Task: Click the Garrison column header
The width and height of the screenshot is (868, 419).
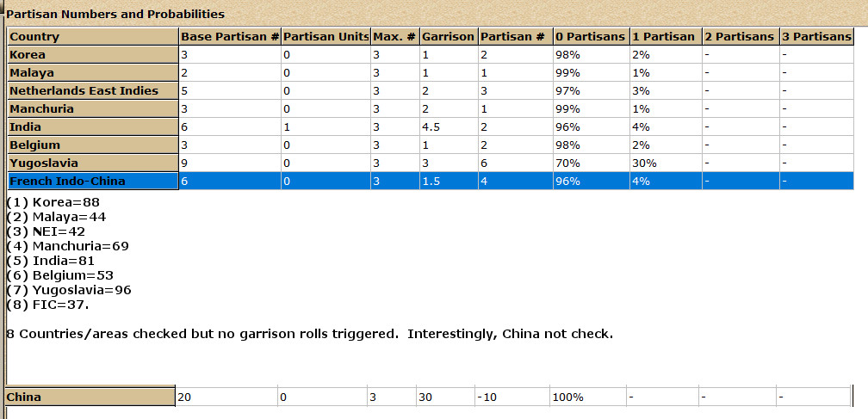Action: [449, 37]
